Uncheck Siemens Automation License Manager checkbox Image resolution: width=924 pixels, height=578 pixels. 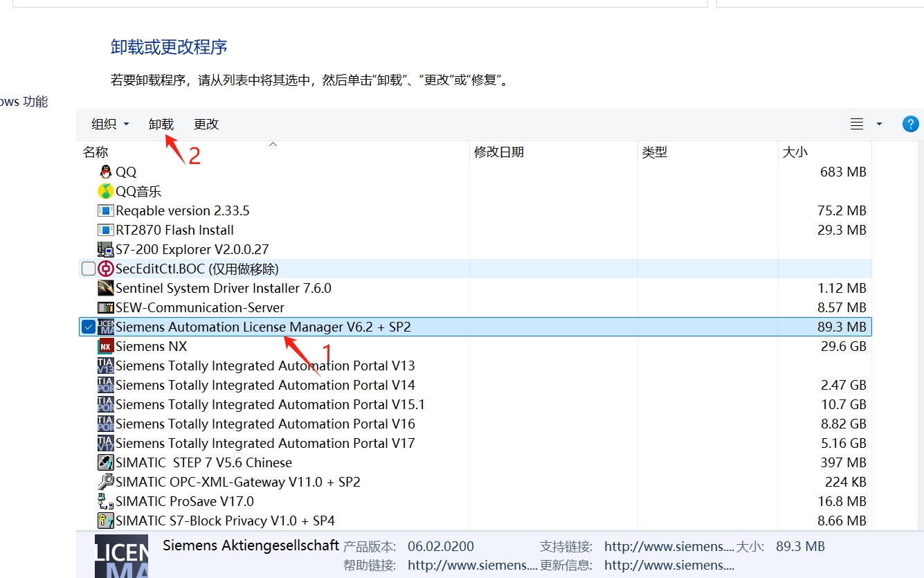[x=89, y=327]
